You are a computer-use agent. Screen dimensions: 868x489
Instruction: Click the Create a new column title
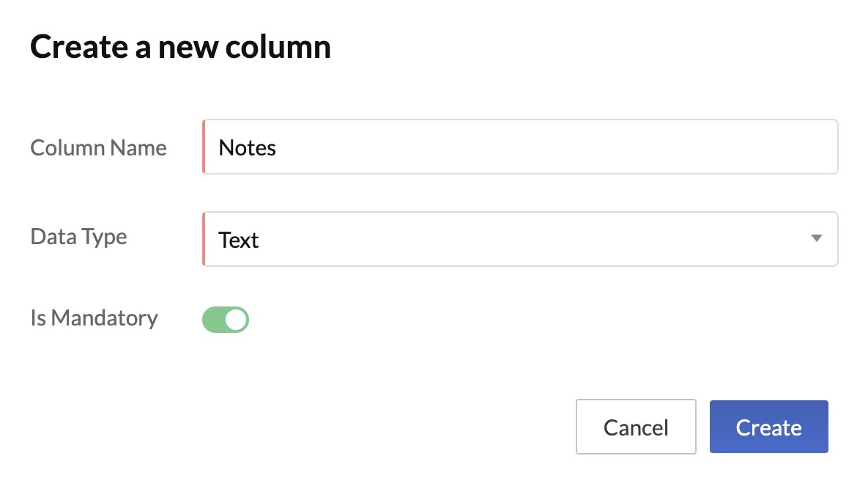pos(180,46)
